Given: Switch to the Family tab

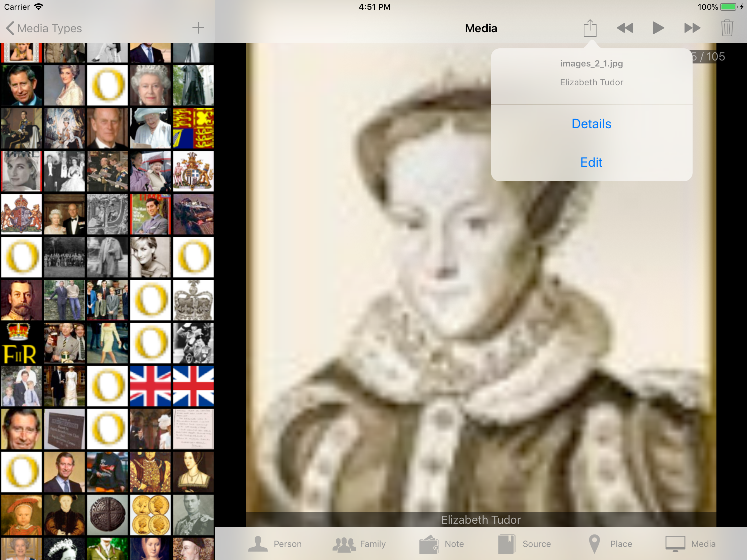Looking at the screenshot, I should [359, 544].
